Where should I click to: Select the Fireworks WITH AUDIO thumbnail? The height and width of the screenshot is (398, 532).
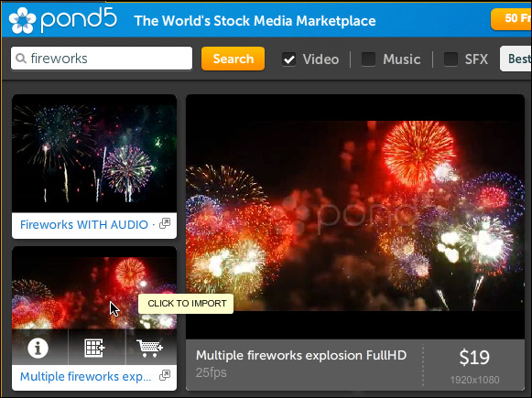(x=94, y=154)
